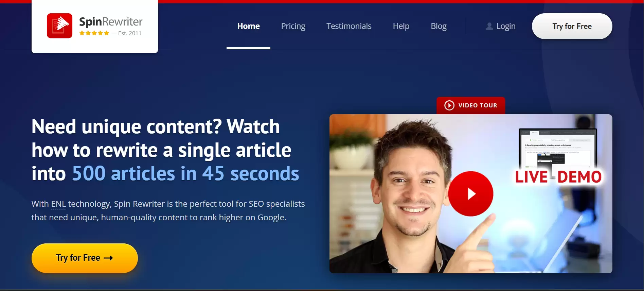Go to the Pricing page
Image resolution: width=644 pixels, height=291 pixels.
[293, 26]
